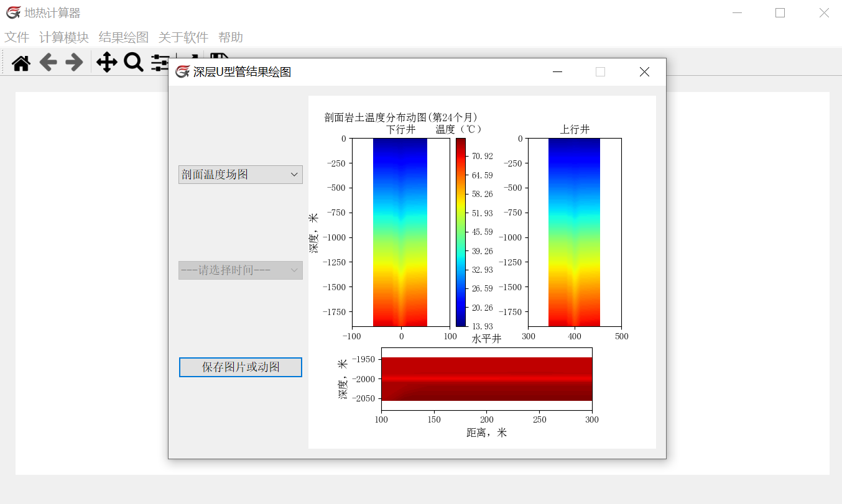Close the 深层U型管结果绘图 dialog
This screenshot has height=504, width=842.
(644, 72)
